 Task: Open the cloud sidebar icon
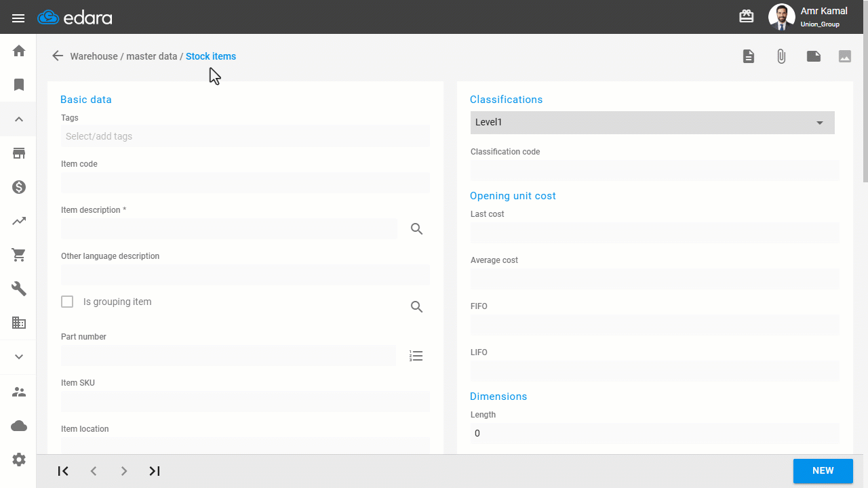click(x=19, y=426)
